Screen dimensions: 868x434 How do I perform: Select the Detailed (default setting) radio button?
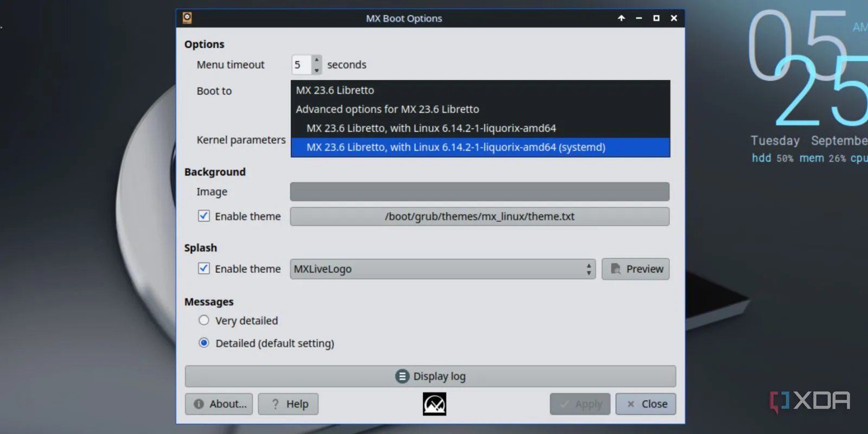click(x=204, y=343)
